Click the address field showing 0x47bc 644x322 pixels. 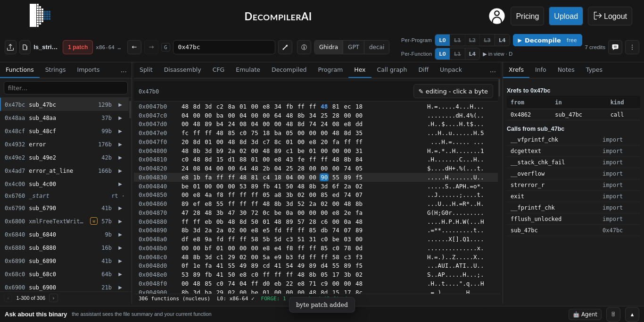[224, 47]
